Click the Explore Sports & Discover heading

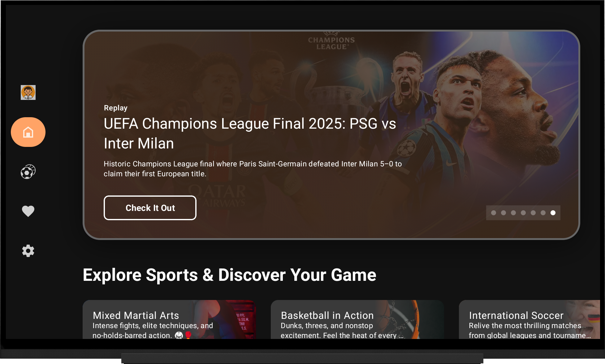[x=229, y=275]
